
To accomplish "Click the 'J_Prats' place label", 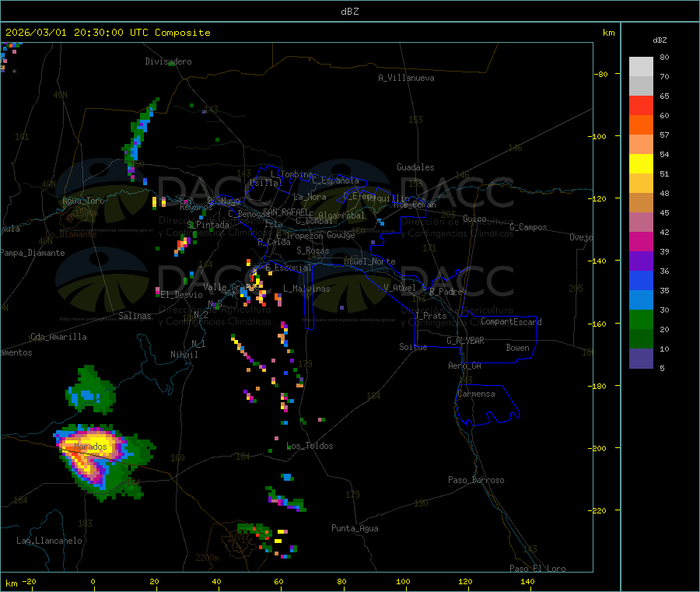I will pyautogui.click(x=430, y=316).
